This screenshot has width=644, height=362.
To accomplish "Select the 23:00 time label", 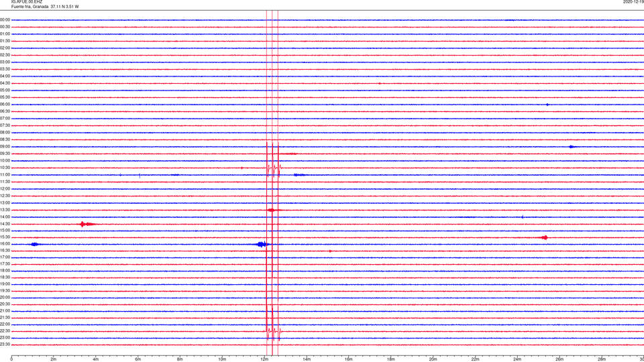I will (x=5, y=338).
